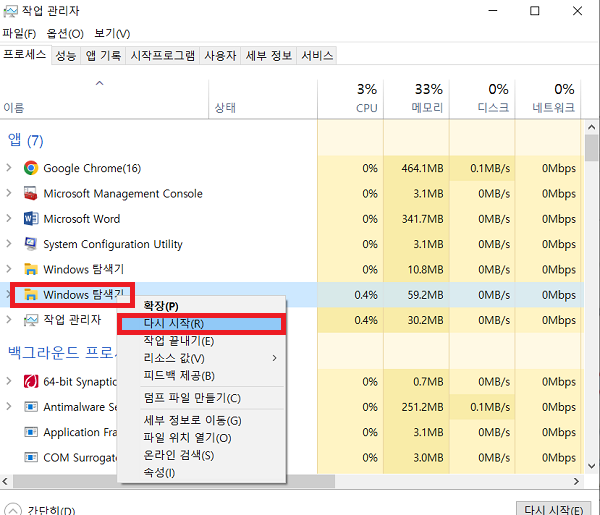Click the vertical scrollbar of the process list
Viewport: 600px width, 515px height.
click(592, 300)
